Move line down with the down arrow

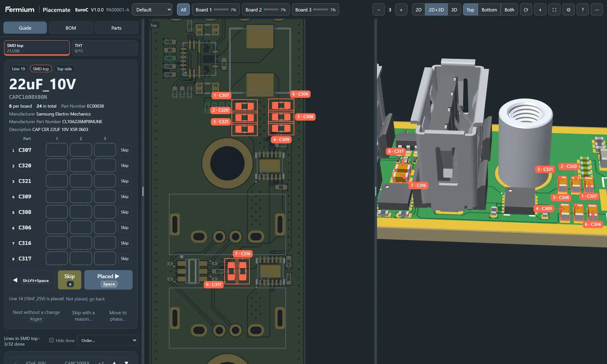point(126,362)
